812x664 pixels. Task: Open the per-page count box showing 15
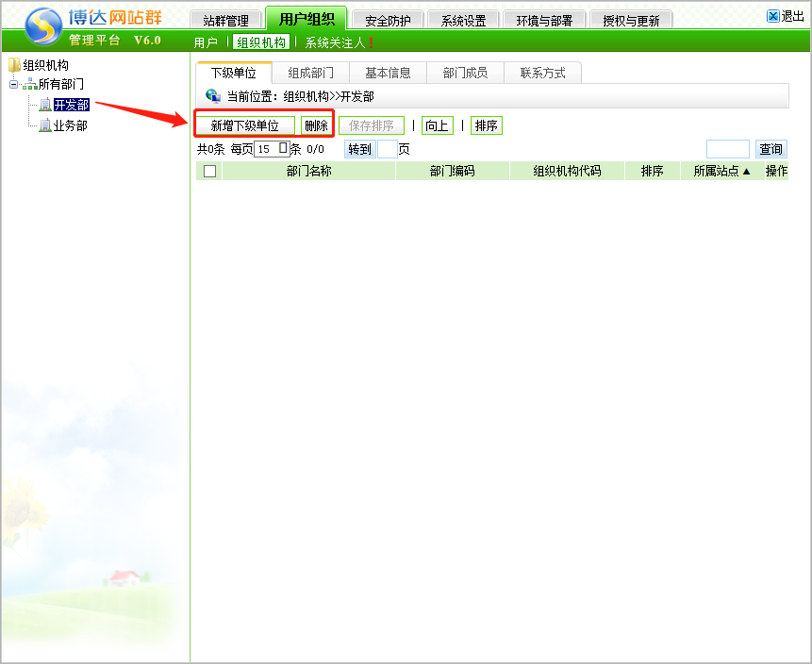[x=271, y=148]
